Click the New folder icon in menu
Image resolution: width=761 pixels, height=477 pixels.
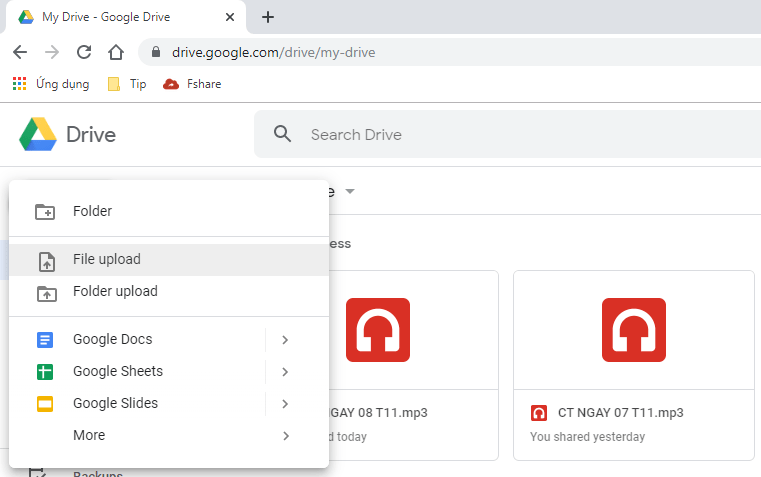pos(45,212)
